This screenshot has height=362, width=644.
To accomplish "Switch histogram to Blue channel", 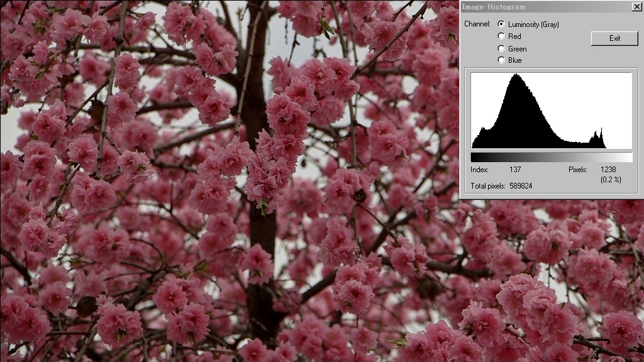I will point(501,60).
